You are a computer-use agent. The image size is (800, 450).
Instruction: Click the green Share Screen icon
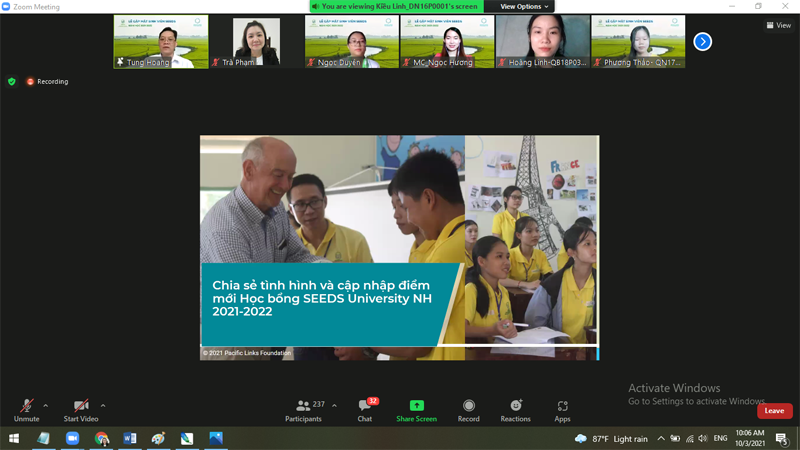coord(416,406)
